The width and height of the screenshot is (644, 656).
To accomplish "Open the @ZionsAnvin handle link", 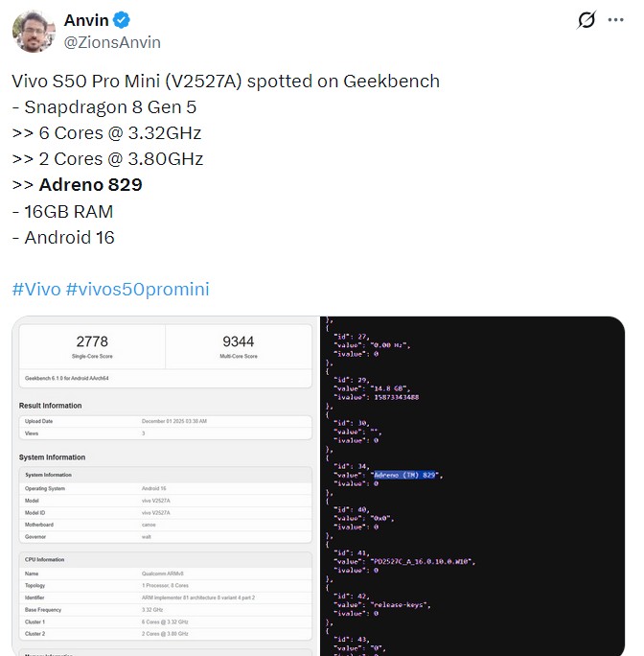I will [x=111, y=42].
